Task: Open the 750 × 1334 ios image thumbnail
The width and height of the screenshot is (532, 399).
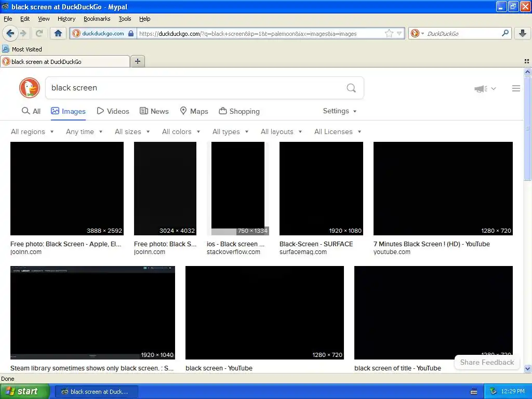Action: pyautogui.click(x=238, y=188)
